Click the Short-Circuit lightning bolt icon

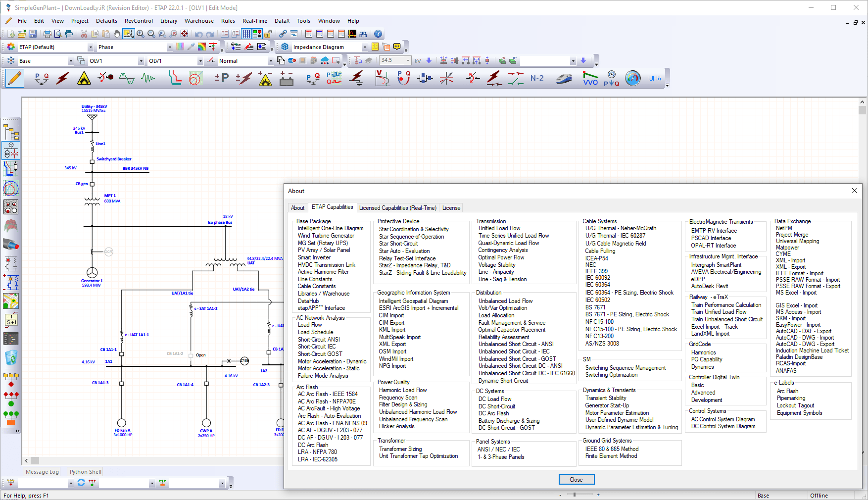pos(63,78)
